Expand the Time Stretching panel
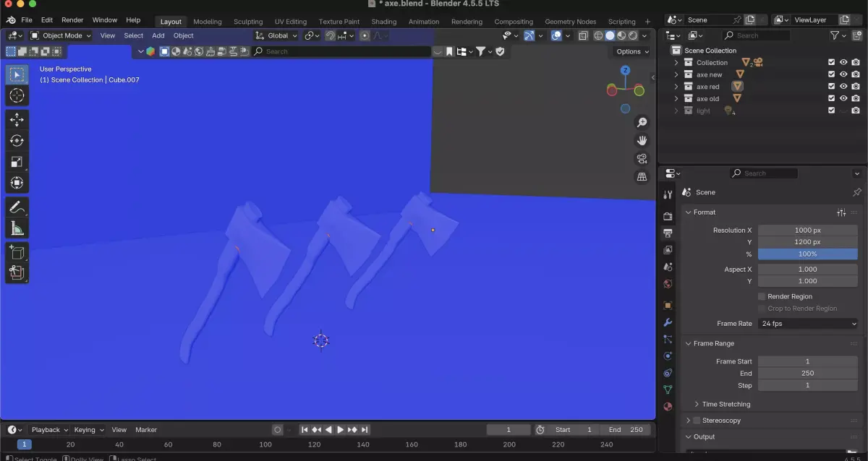The height and width of the screenshot is (461, 868). coord(726,404)
